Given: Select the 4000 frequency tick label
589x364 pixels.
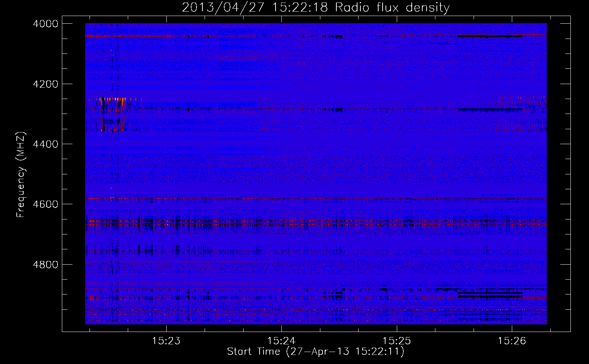Looking at the screenshot, I should pos(46,24).
